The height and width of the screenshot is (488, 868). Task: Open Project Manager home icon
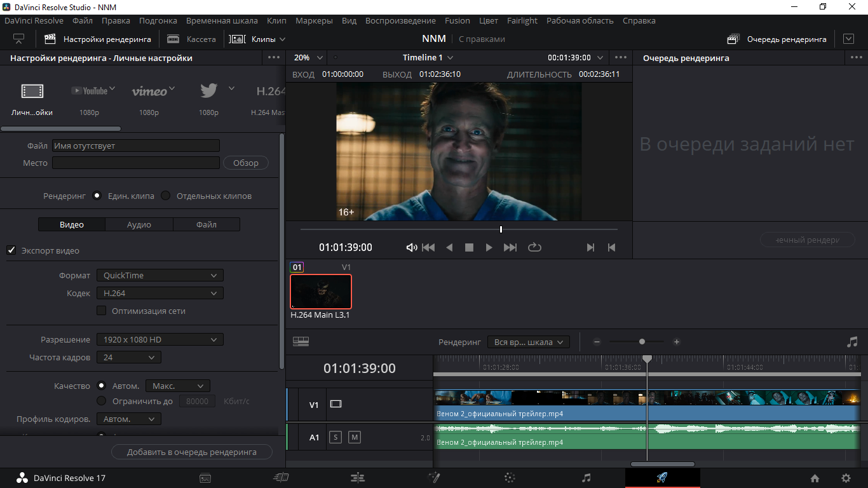[x=815, y=478]
